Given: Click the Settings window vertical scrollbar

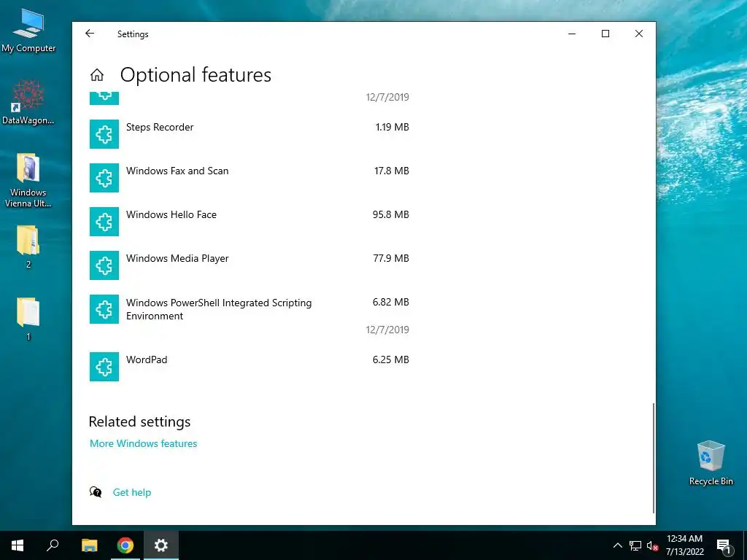Looking at the screenshot, I should 653,458.
